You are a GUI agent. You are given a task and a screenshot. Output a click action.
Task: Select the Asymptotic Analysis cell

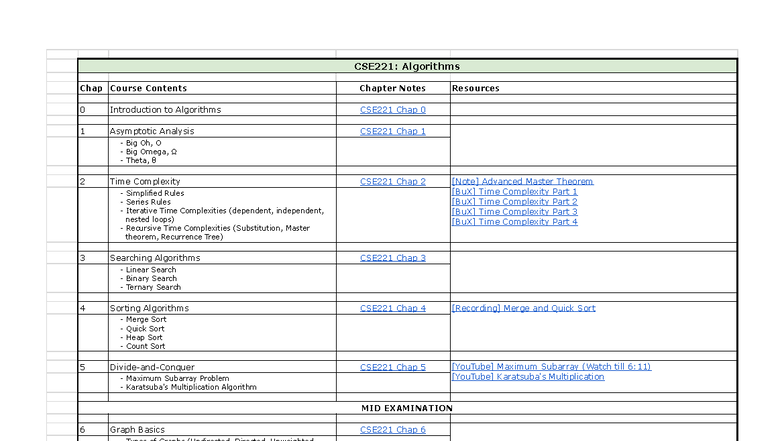pos(222,131)
